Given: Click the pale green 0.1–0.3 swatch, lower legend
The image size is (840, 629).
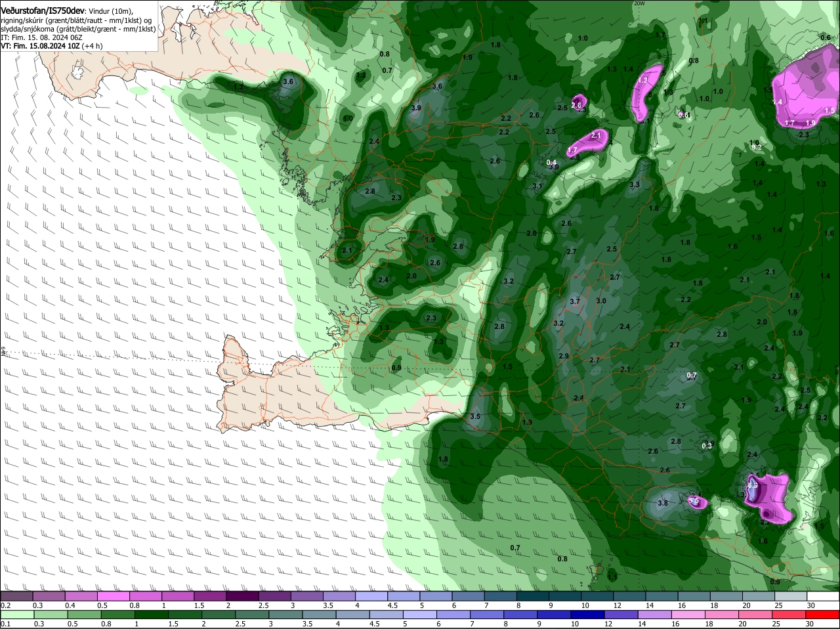Looking at the screenshot, I should (x=16, y=615).
